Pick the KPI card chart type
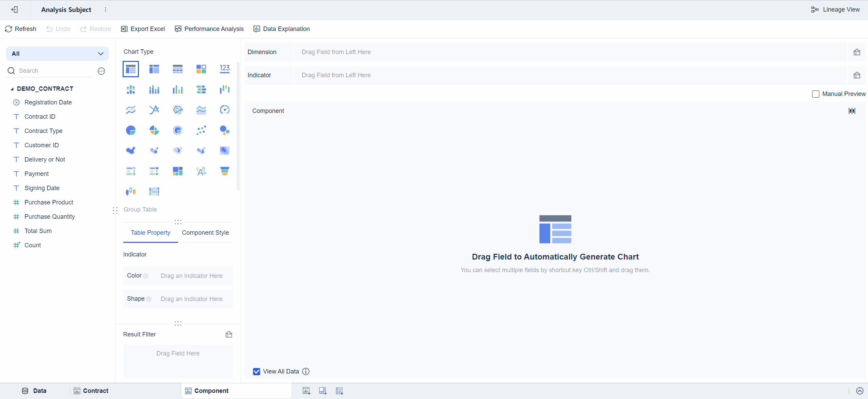This screenshot has height=399, width=868. point(224,69)
